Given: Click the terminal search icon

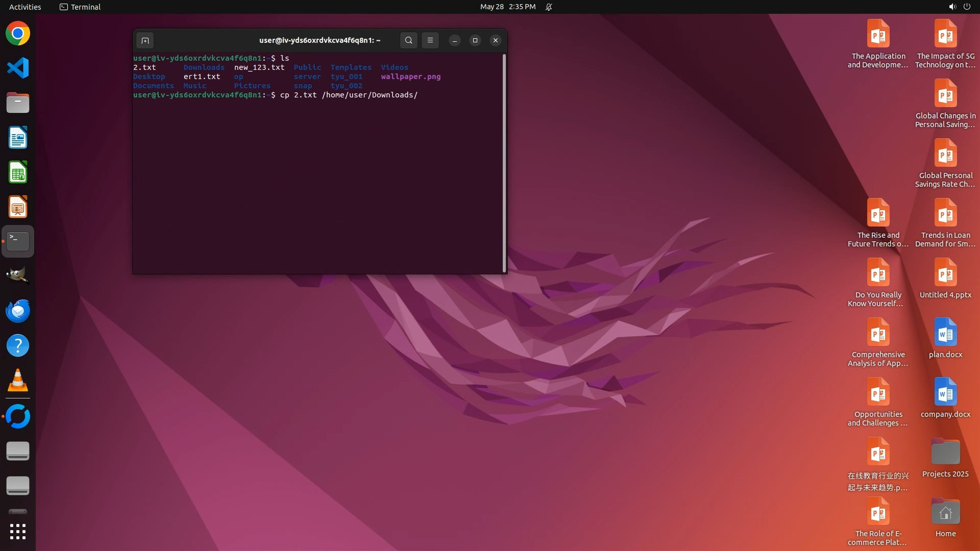Looking at the screenshot, I should 408,40.
